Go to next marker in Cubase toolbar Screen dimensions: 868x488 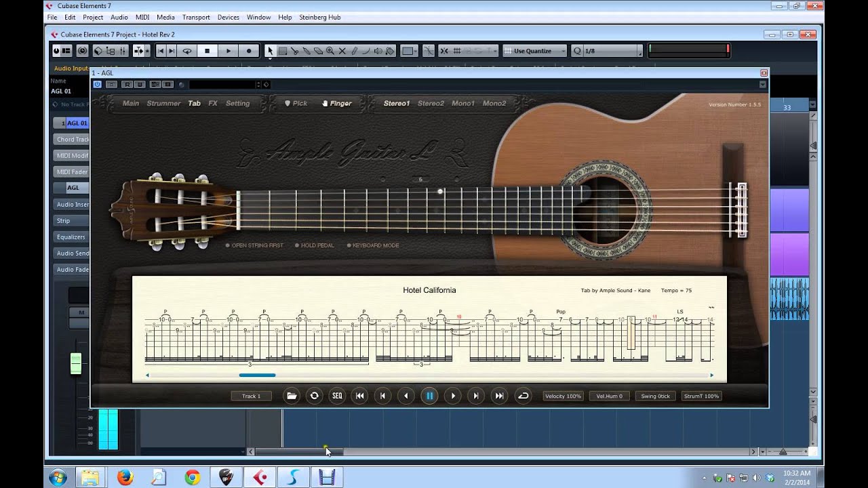172,51
